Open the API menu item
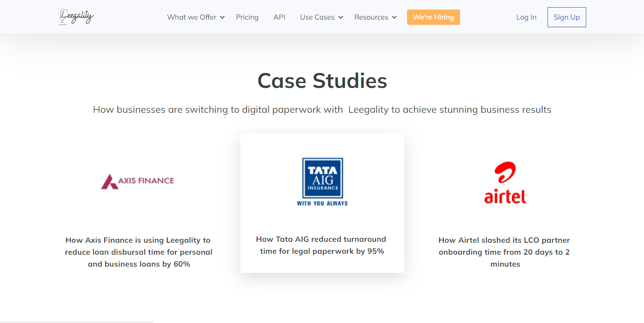The height and width of the screenshot is (323, 644). click(279, 17)
